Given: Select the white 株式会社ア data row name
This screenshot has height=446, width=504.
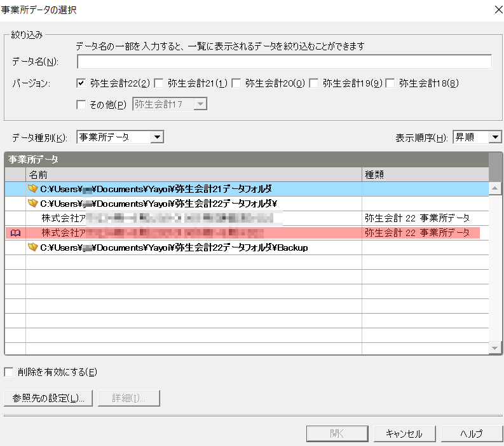Looking at the screenshot, I should point(158,218).
